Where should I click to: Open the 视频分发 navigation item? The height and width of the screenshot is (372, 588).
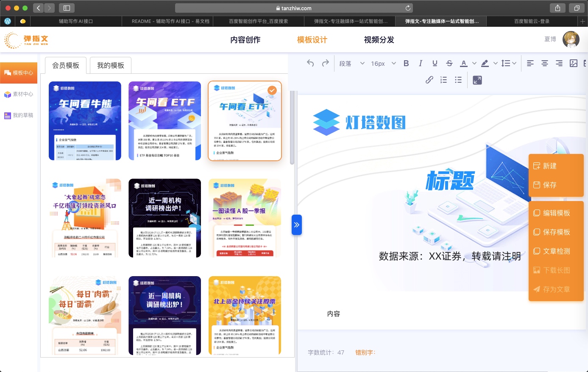click(379, 40)
